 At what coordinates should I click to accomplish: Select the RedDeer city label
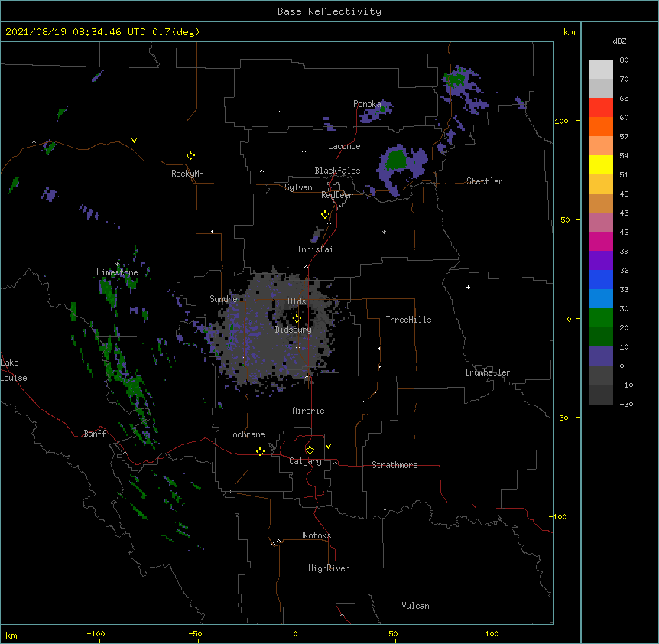336,195
